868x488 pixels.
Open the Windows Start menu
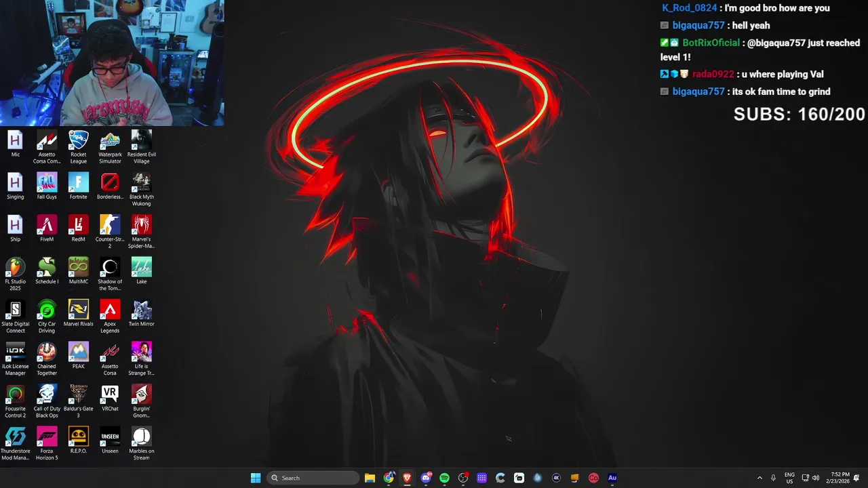[256, 478]
